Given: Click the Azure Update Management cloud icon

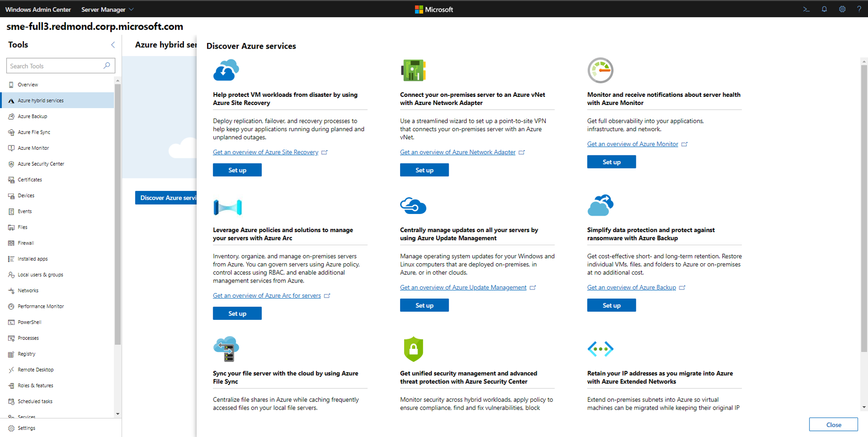Looking at the screenshot, I should coord(413,206).
